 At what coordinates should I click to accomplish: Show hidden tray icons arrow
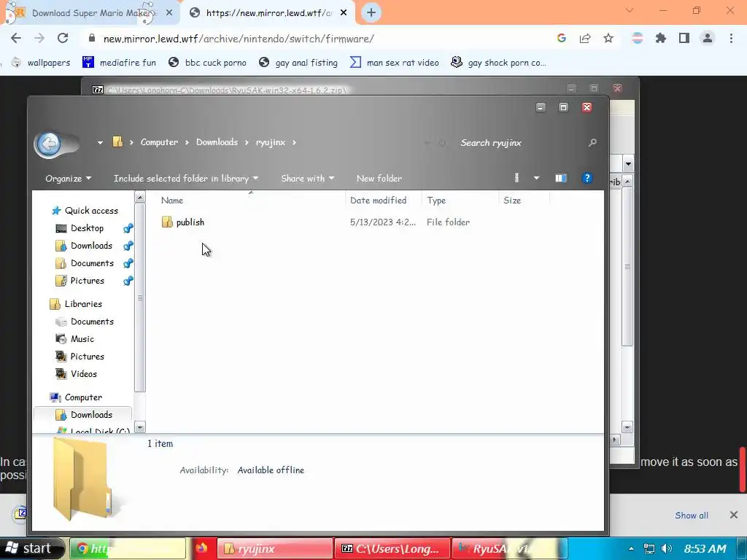[x=631, y=548]
